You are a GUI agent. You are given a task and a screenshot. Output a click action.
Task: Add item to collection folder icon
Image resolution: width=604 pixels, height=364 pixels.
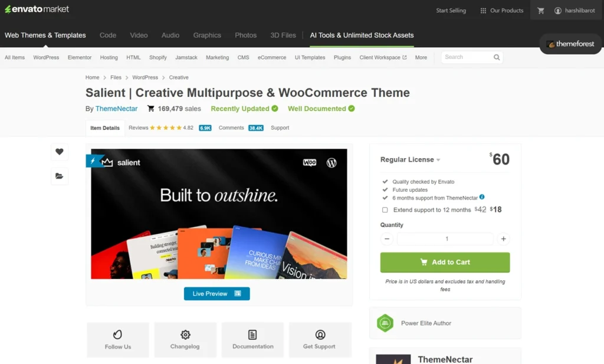tap(60, 176)
